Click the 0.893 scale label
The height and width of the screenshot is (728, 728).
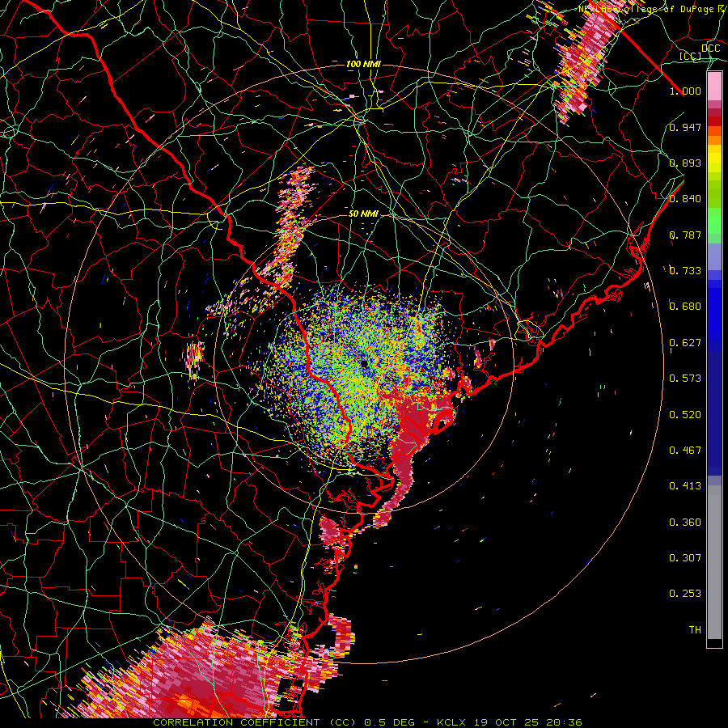[x=685, y=163]
